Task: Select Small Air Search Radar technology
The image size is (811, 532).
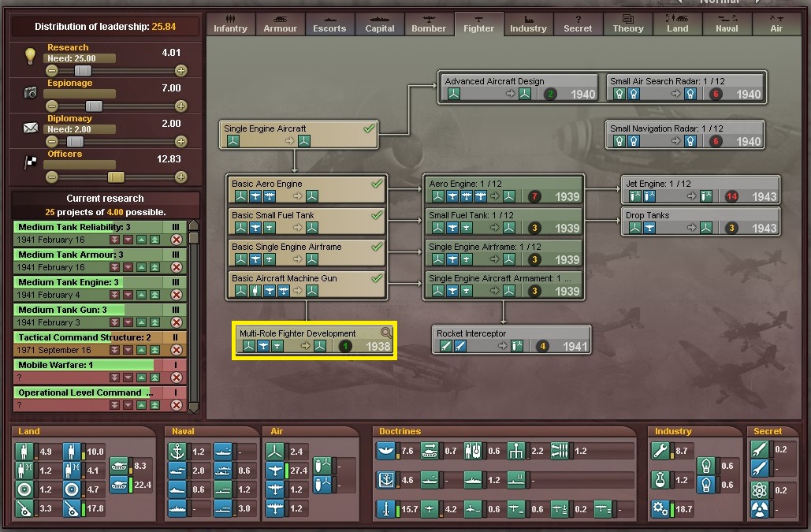Action: (x=686, y=88)
